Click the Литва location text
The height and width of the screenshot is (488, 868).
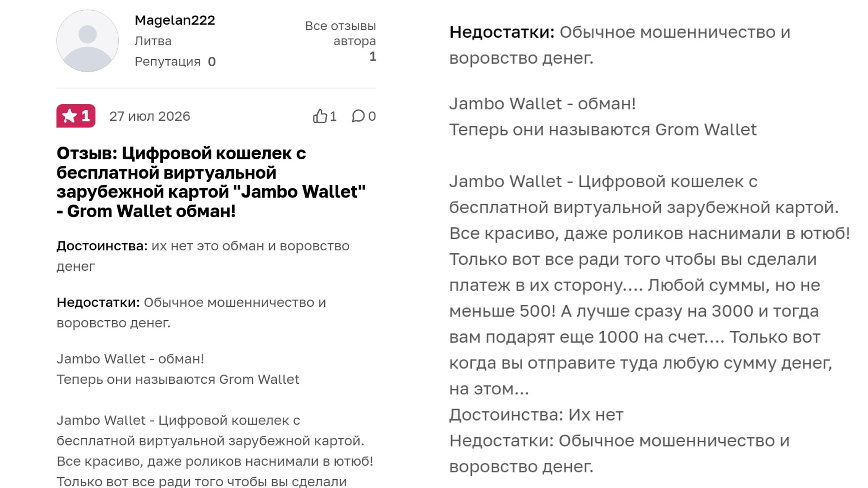coord(153,41)
